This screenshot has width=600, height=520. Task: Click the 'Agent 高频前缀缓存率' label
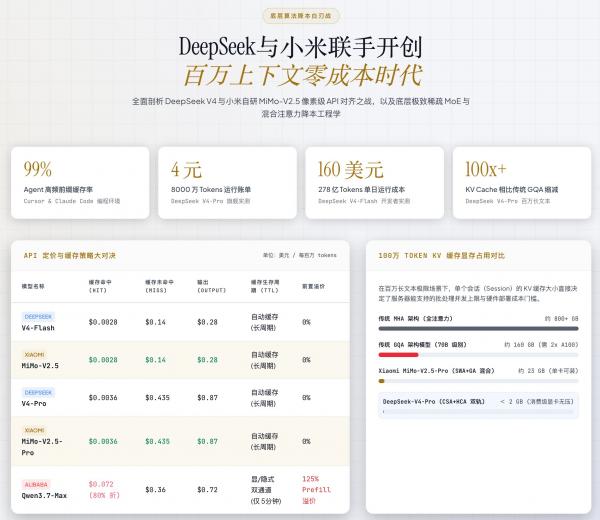click(x=58, y=190)
